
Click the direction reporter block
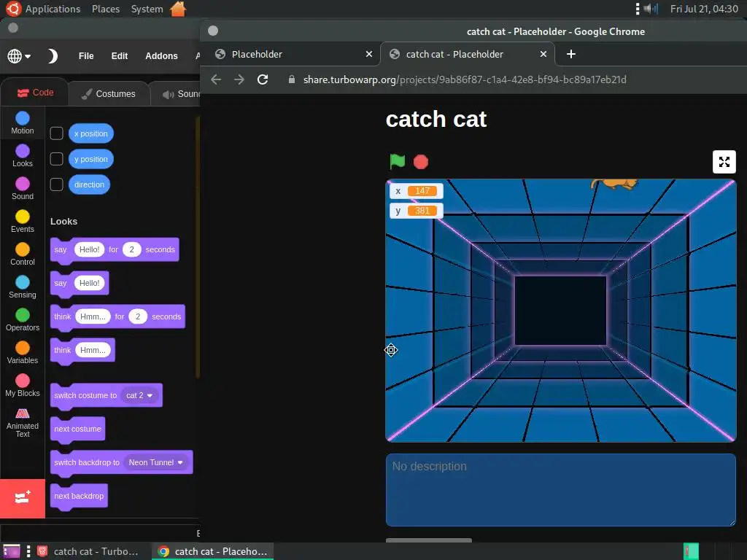(89, 184)
